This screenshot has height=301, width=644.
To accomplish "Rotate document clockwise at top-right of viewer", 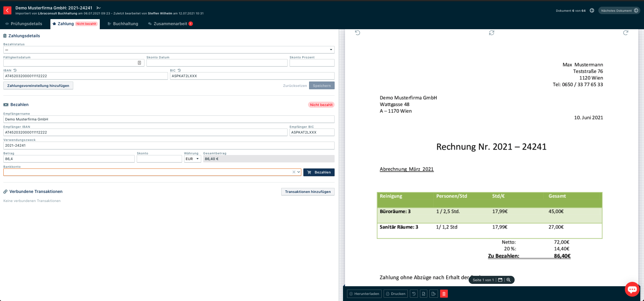I will coord(626,33).
